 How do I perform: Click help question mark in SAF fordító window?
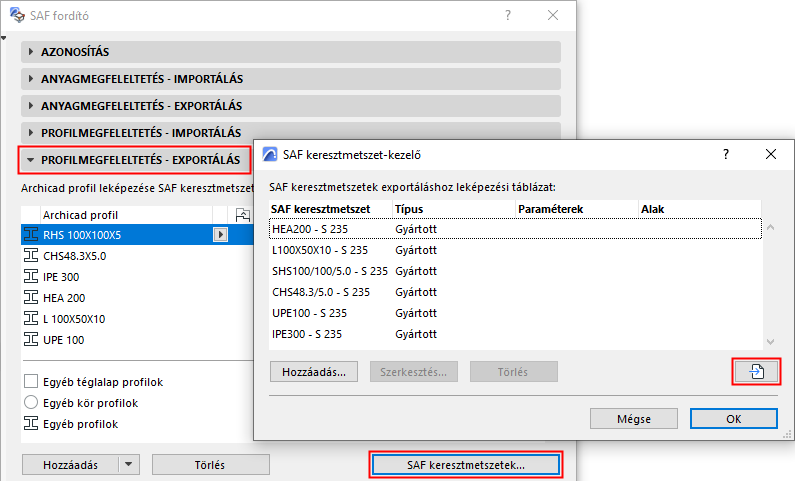pos(508,15)
